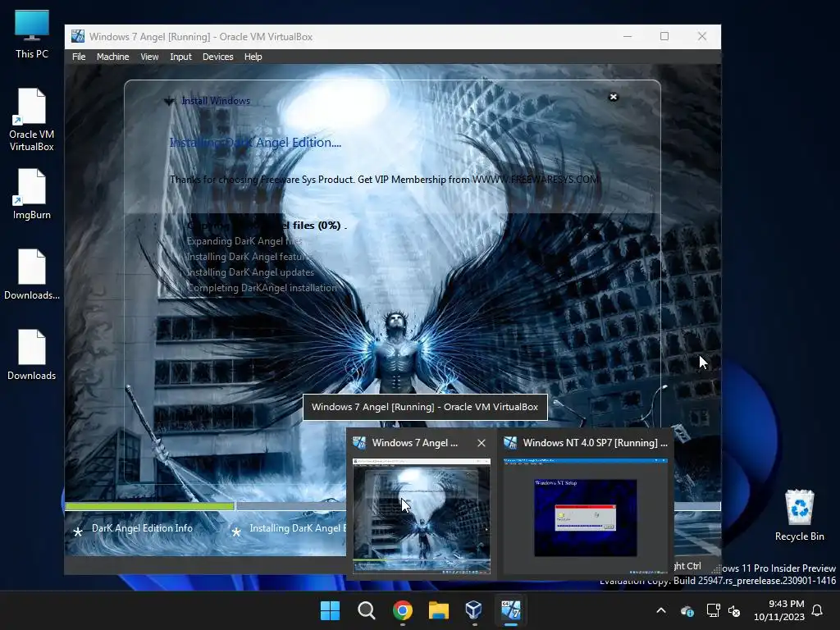Maximize the VirtualBox window
Viewport: 840px width, 630px height.
664,36
